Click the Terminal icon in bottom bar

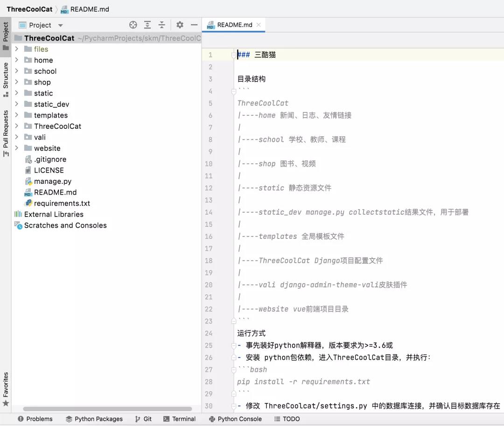[x=166, y=419]
